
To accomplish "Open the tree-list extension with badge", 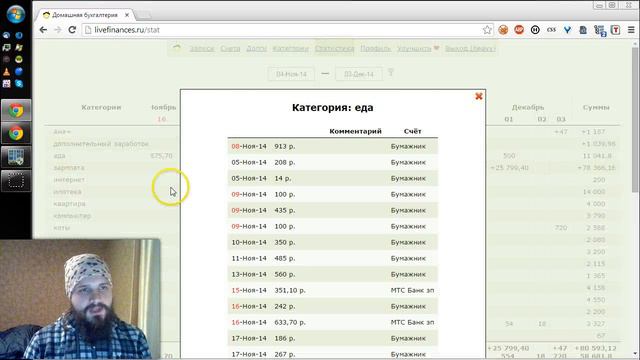I will [x=600, y=31].
